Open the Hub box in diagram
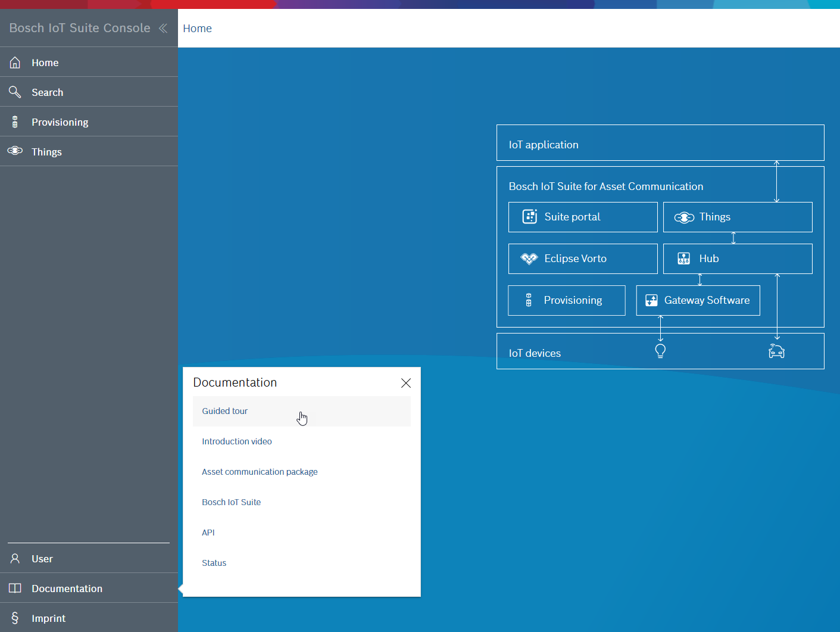Image resolution: width=840 pixels, height=632 pixels. pyautogui.click(x=738, y=259)
